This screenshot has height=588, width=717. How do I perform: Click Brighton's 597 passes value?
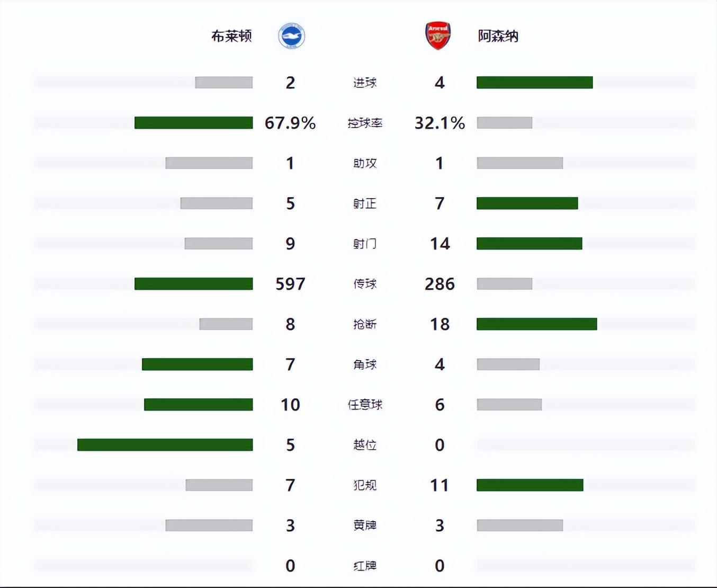pyautogui.click(x=290, y=284)
